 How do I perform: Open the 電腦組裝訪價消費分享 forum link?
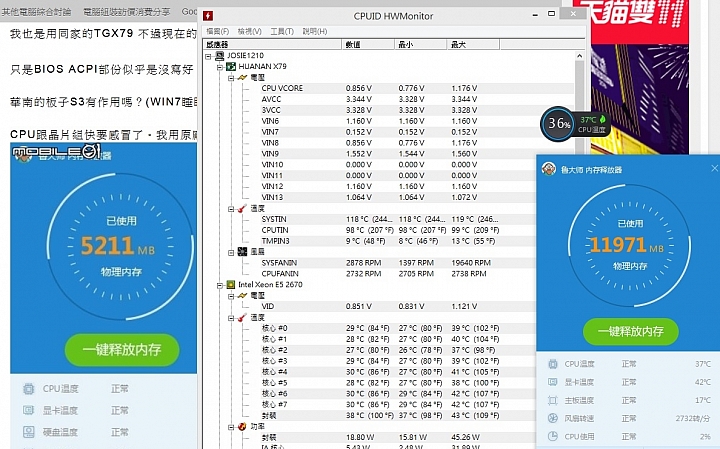[x=126, y=12]
